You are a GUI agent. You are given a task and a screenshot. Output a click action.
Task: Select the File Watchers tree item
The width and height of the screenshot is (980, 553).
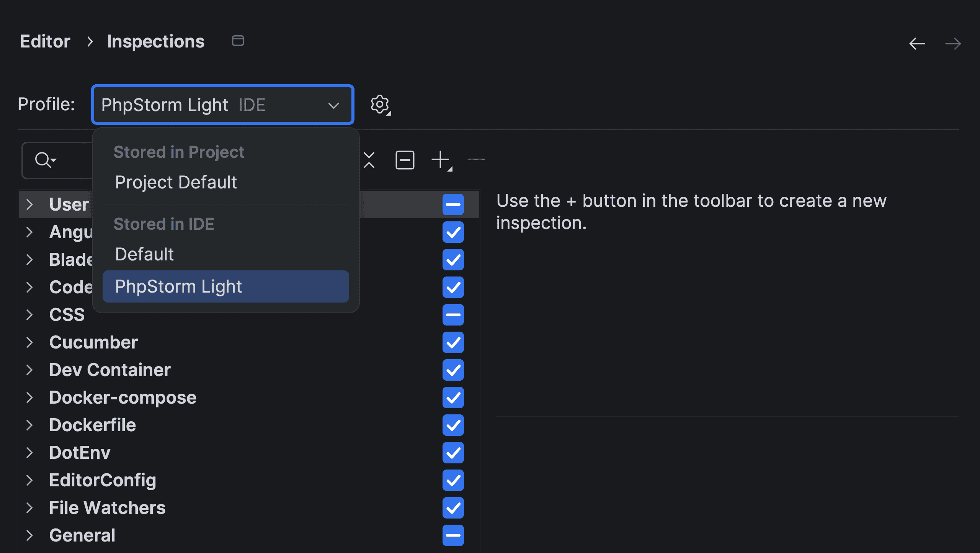click(107, 508)
